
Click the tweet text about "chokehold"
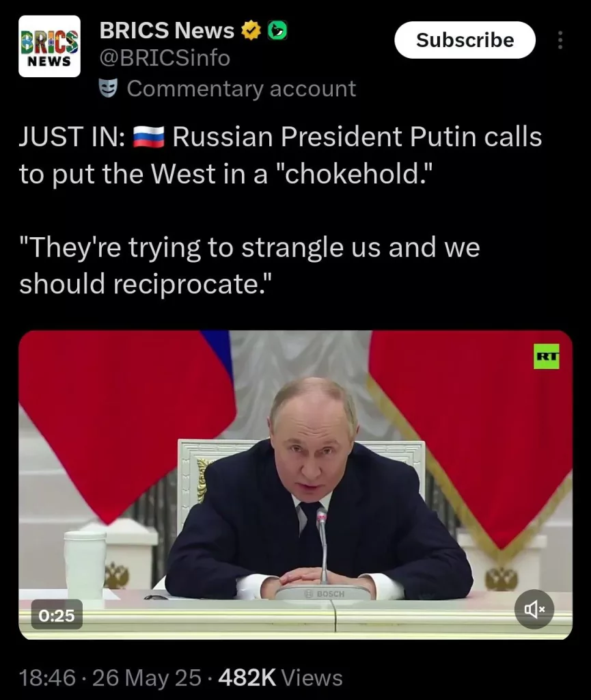281,155
